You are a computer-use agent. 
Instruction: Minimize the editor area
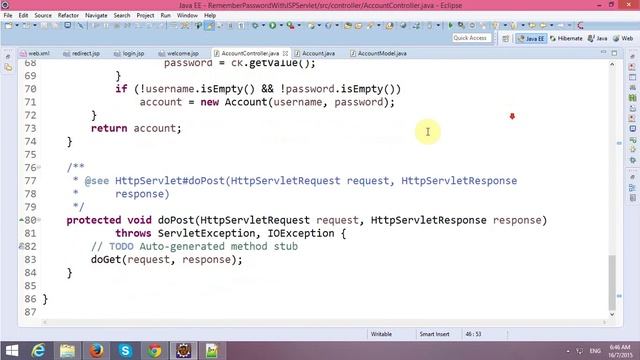pos(604,53)
